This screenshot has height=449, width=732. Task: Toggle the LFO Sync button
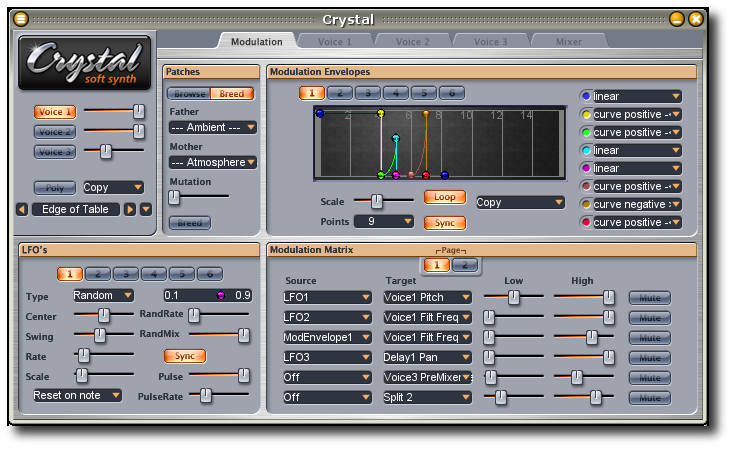(185, 356)
